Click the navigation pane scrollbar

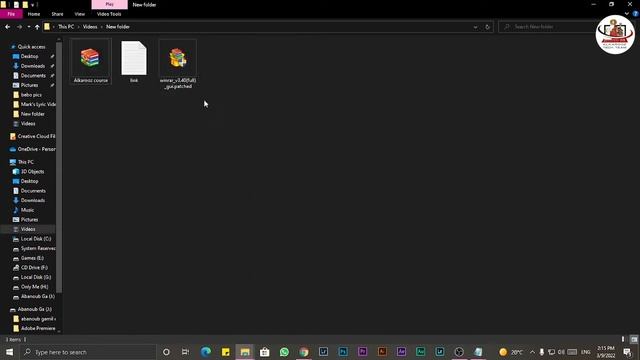click(59, 167)
